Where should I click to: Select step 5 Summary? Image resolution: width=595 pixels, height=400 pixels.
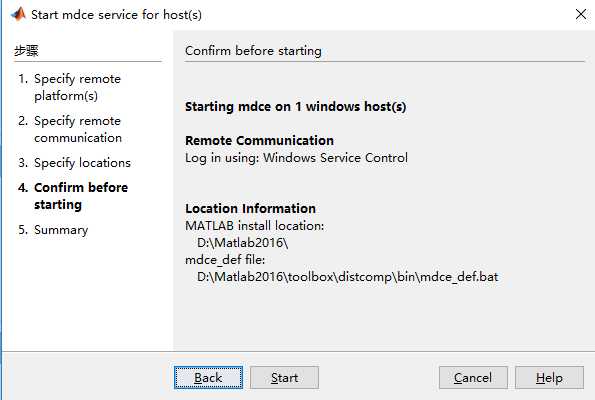point(53,230)
